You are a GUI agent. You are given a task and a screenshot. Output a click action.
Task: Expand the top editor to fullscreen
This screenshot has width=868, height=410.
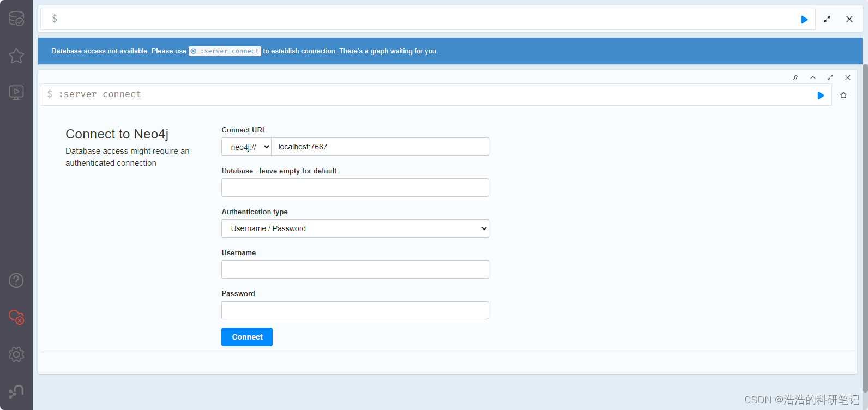(x=827, y=19)
